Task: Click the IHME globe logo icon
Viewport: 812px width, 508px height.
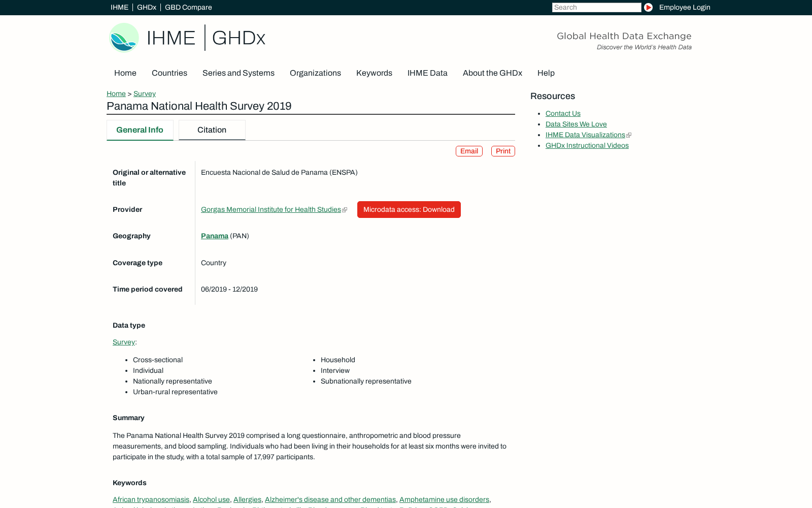Action: coord(124,38)
